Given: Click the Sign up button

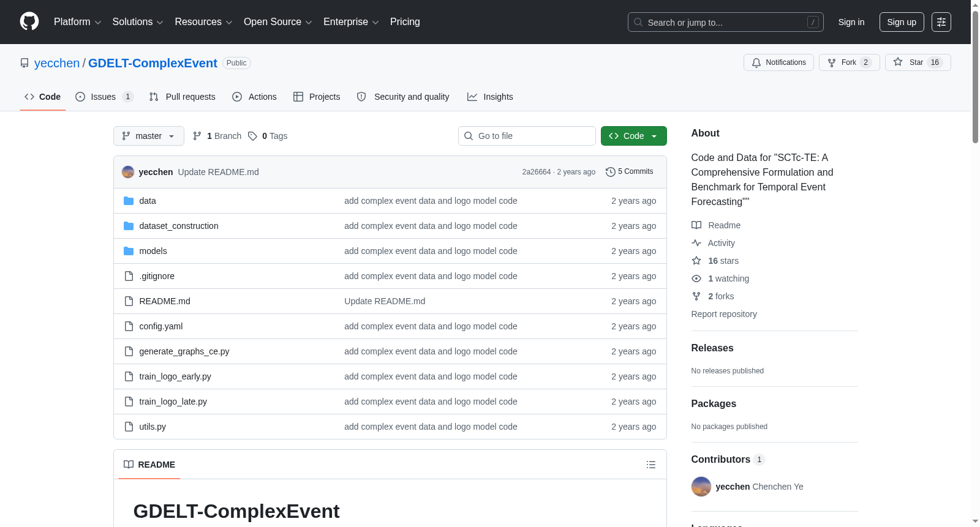Looking at the screenshot, I should [x=902, y=22].
